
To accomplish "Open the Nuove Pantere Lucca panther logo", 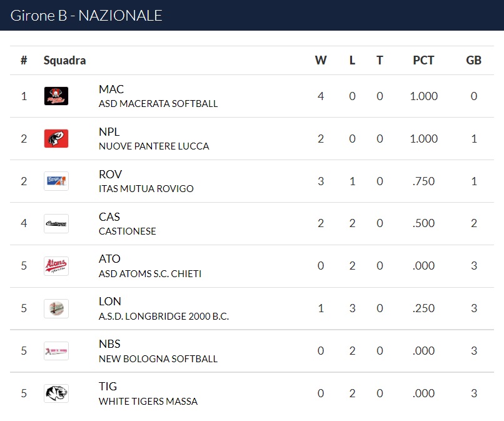I will pos(56,139).
